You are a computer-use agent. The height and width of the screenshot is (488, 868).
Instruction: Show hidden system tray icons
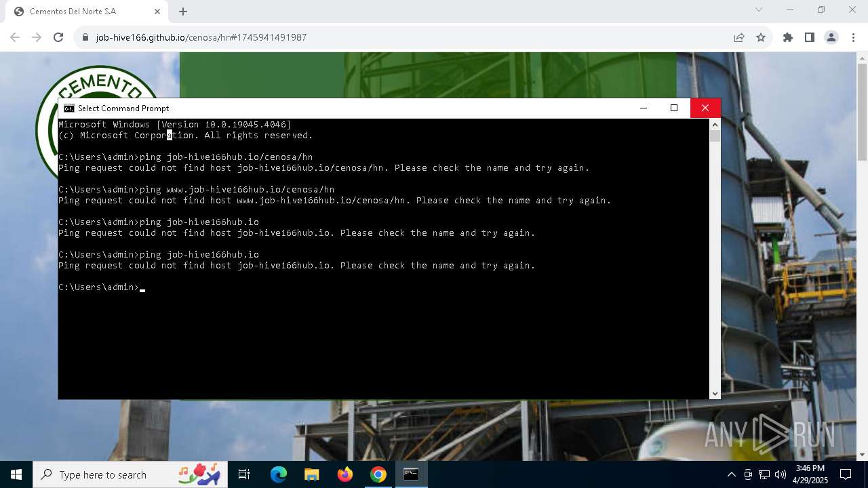(x=732, y=474)
